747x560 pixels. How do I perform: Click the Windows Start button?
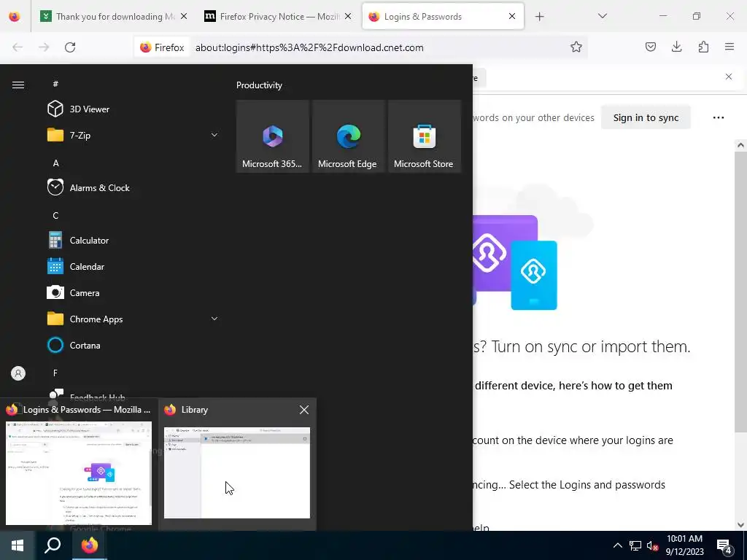point(18,545)
